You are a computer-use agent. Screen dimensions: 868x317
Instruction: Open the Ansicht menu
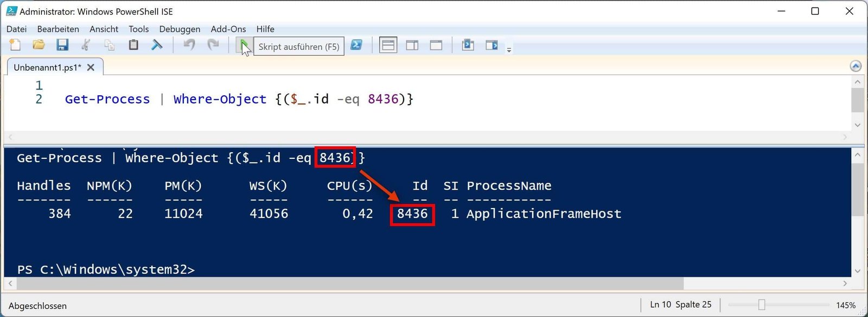[104, 29]
